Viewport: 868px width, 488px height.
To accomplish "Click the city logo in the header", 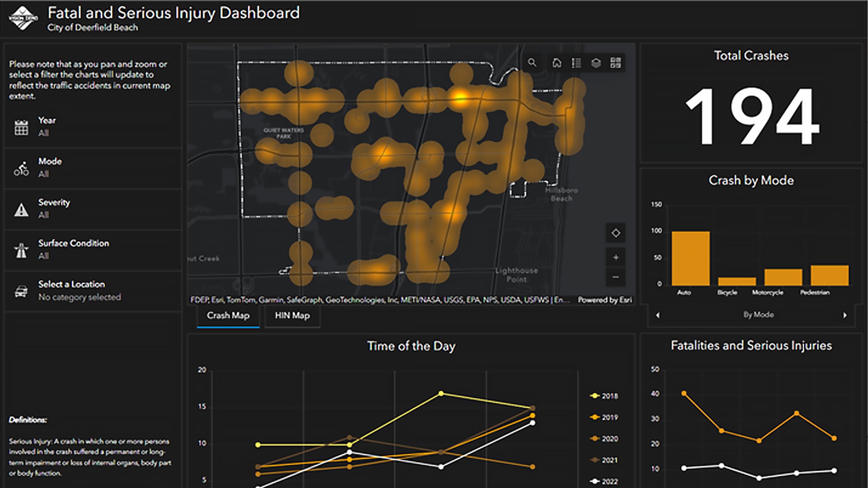I will (23, 18).
